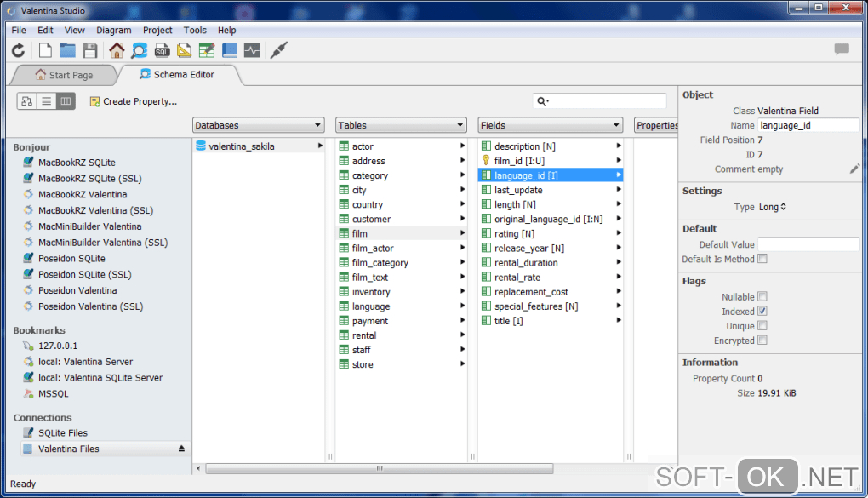Open the Tools menu
868x498 pixels.
click(195, 30)
